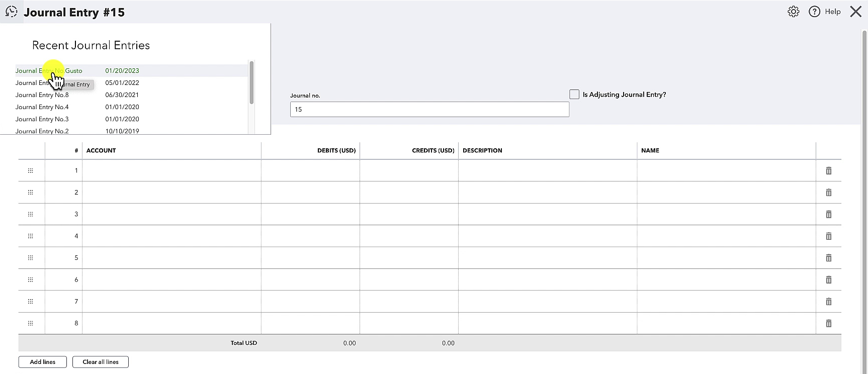This screenshot has width=868, height=374.
Task: Click the drag handle for line 6
Action: click(x=31, y=279)
